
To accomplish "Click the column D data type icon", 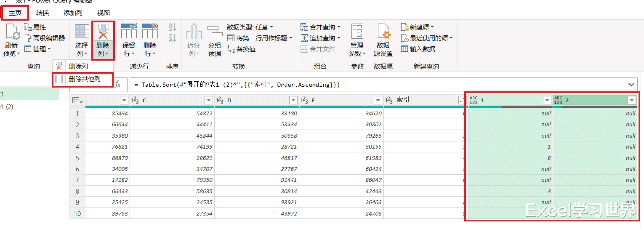I will pyautogui.click(x=220, y=100).
